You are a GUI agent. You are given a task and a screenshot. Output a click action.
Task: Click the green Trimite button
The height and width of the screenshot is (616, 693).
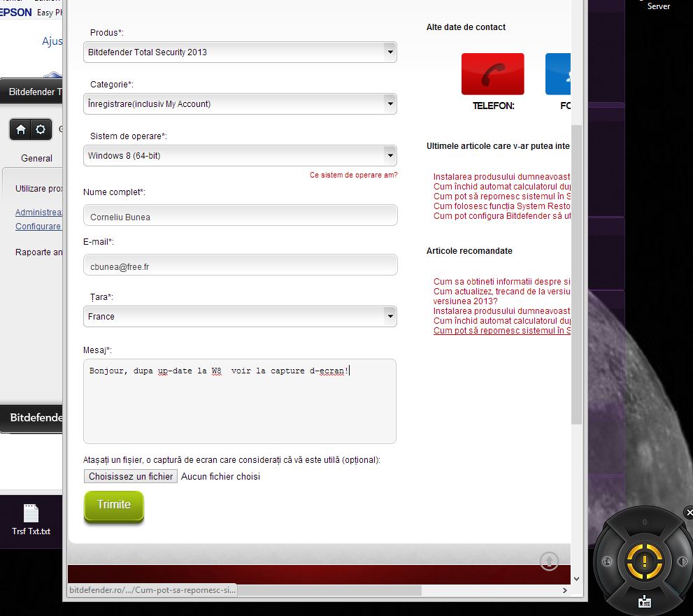(x=113, y=506)
